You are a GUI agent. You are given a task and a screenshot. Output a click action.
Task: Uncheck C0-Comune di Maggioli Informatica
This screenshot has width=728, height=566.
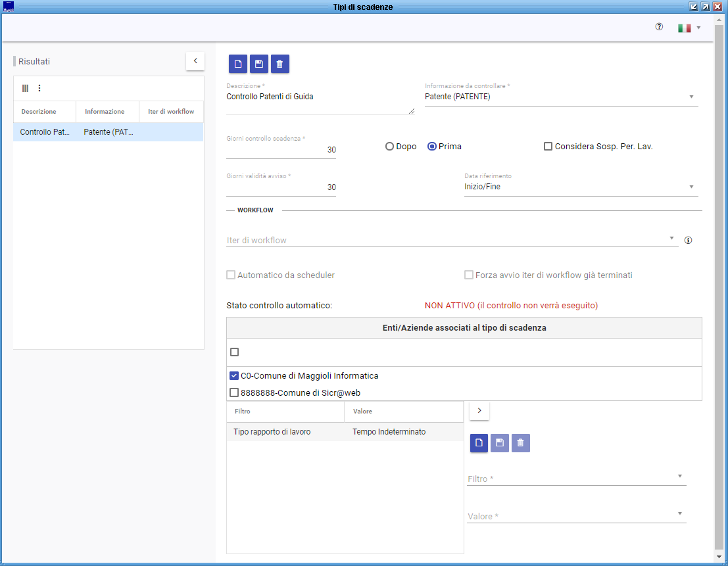coord(234,376)
